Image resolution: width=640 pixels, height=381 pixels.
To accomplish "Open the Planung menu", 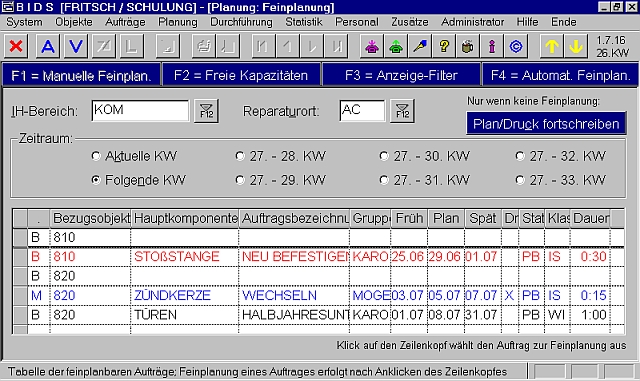I will click(x=178, y=22).
